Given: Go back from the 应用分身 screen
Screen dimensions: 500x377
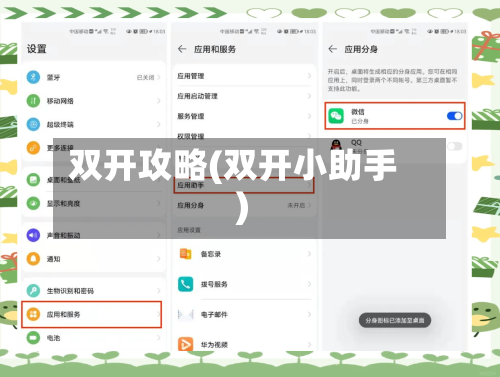Looking at the screenshot, I should [332, 49].
